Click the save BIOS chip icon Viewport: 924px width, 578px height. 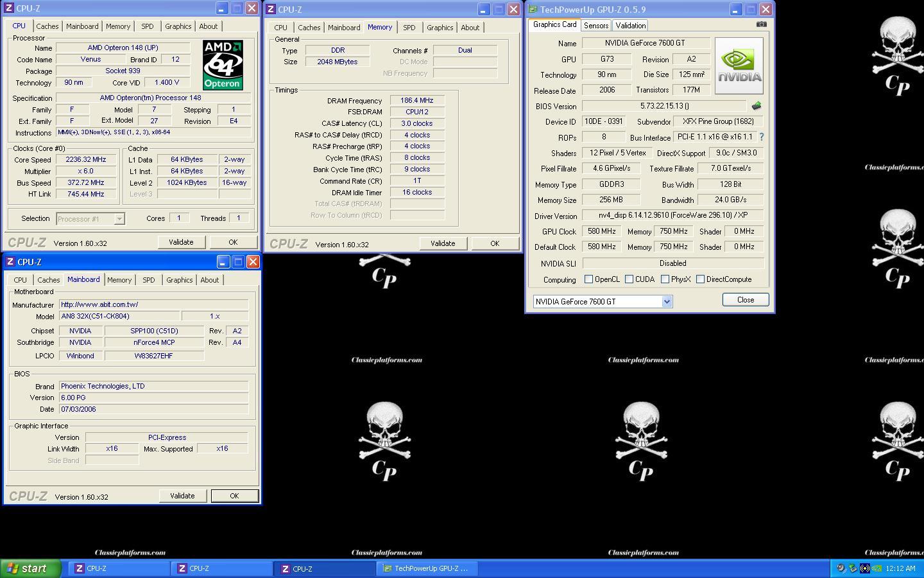pos(757,106)
